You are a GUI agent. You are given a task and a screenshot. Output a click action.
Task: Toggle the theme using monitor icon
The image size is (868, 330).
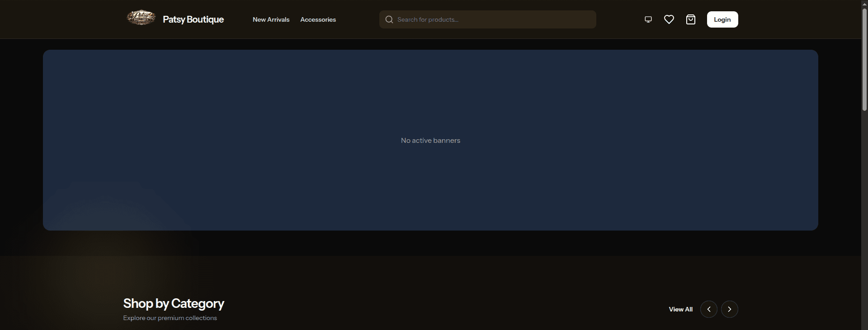(x=648, y=19)
